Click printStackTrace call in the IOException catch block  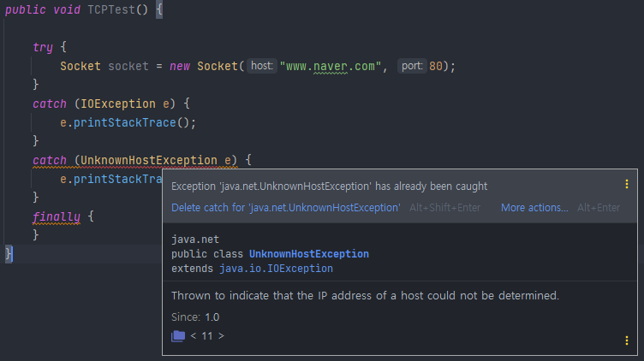[124, 122]
